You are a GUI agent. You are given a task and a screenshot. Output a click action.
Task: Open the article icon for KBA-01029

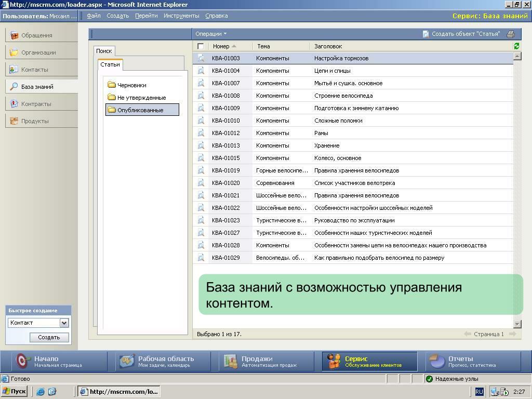point(201,258)
